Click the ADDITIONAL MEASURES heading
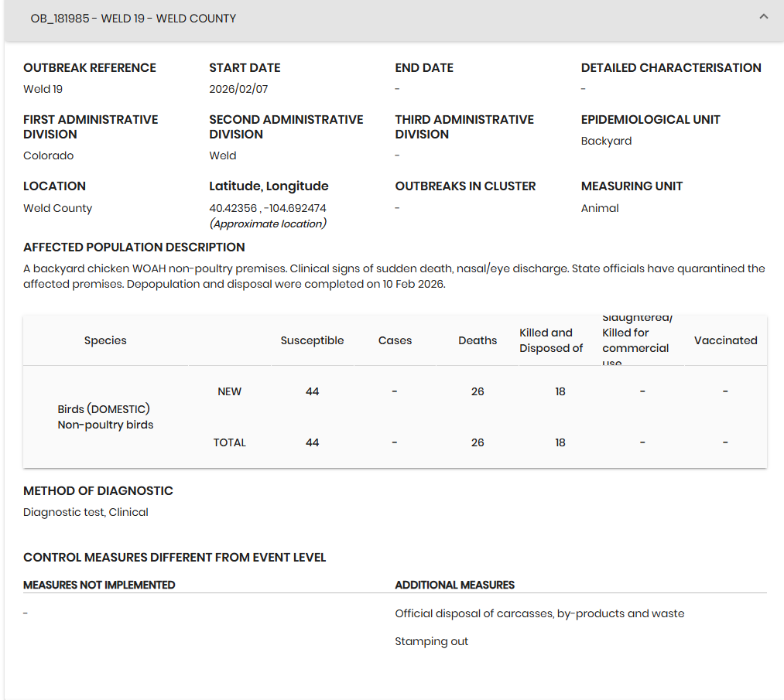 454,585
